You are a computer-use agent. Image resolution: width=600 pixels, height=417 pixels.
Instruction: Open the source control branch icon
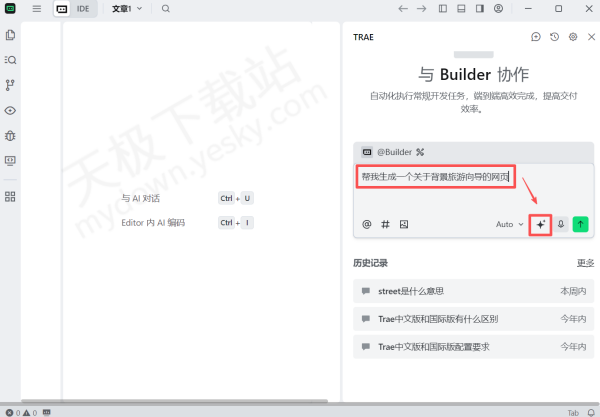click(x=10, y=85)
